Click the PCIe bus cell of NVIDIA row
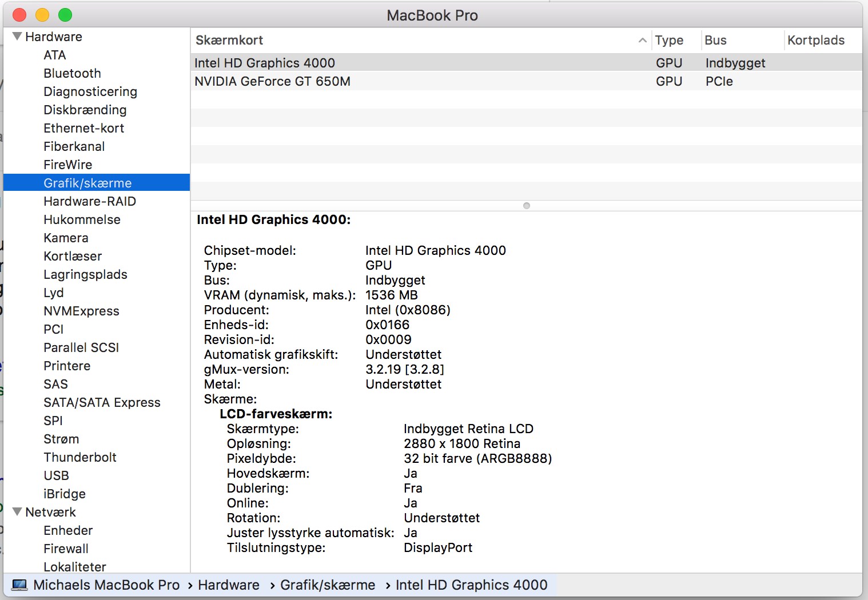868x600 pixels. point(719,81)
